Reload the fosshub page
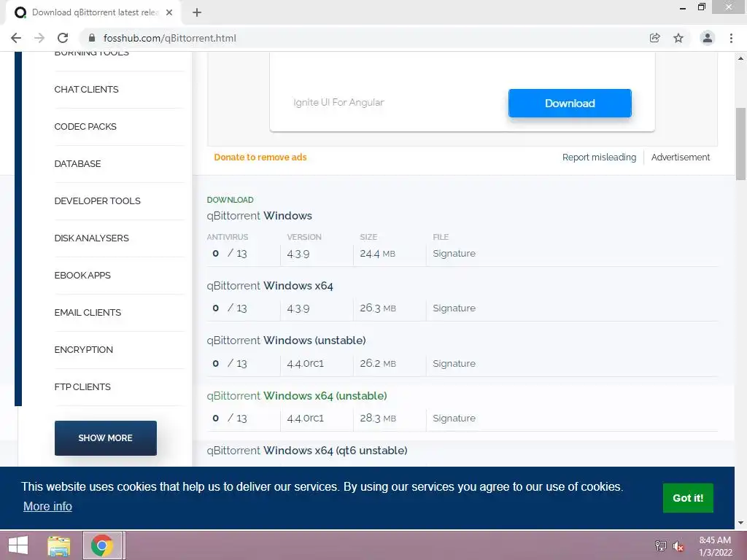747x560 pixels. tap(63, 38)
